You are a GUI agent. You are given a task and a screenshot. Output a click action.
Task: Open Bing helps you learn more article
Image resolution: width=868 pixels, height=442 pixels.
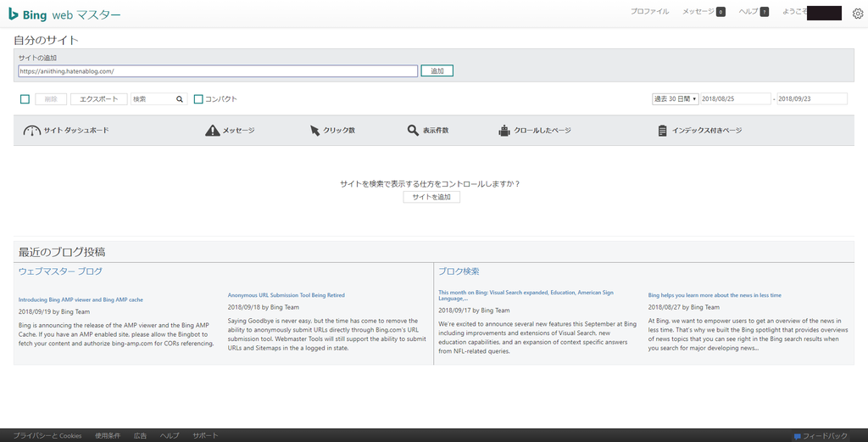point(715,295)
